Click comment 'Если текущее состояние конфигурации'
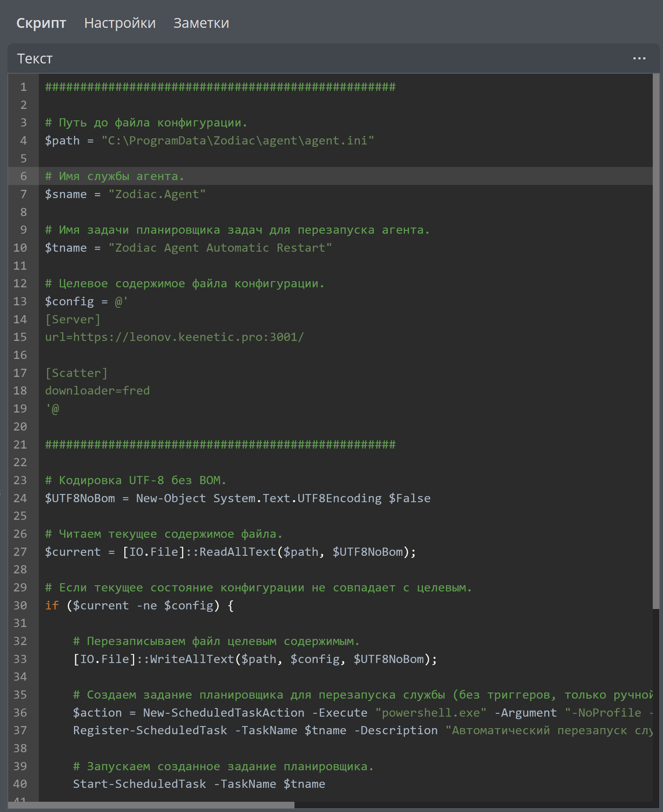 [x=258, y=588]
